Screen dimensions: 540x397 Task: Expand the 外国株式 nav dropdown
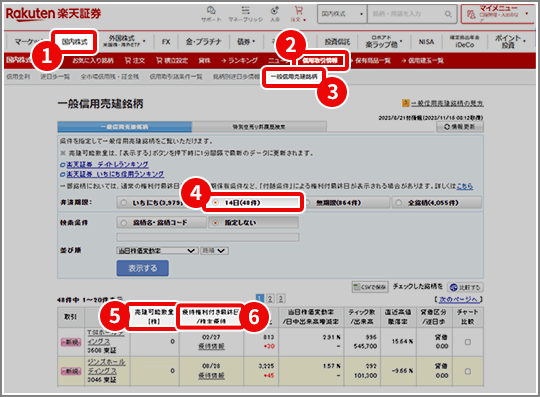144,41
